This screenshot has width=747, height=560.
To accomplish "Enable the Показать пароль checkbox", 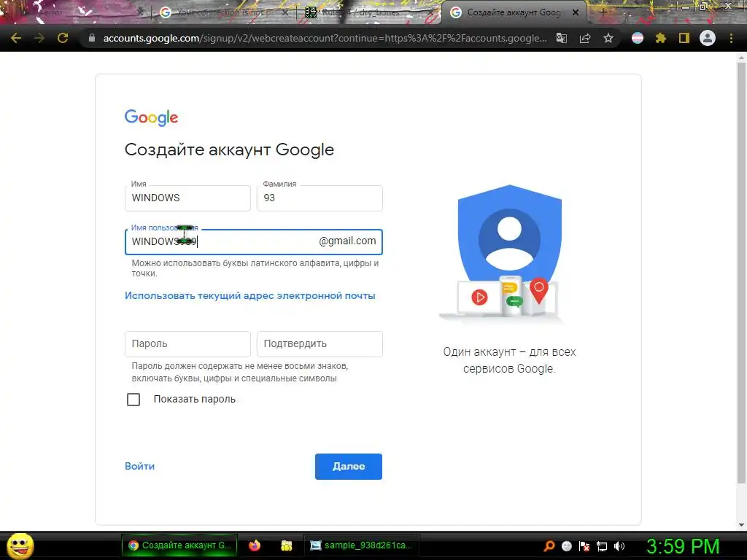I will click(x=133, y=400).
